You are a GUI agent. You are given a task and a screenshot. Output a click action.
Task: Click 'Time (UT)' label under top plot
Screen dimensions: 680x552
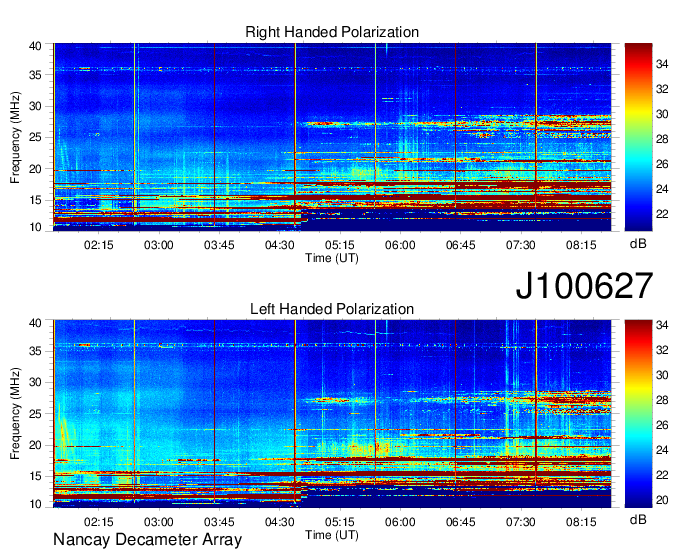(x=332, y=258)
